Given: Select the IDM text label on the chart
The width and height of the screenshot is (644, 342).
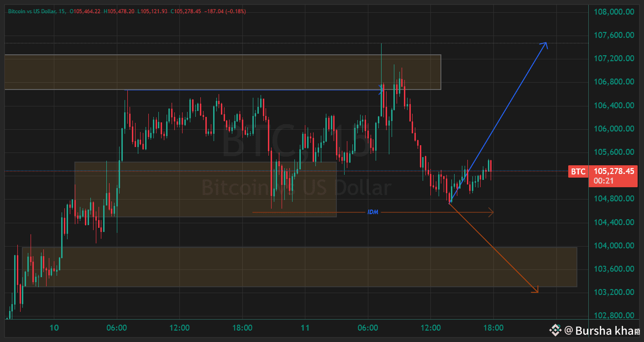Looking at the screenshot, I should [x=373, y=212].
